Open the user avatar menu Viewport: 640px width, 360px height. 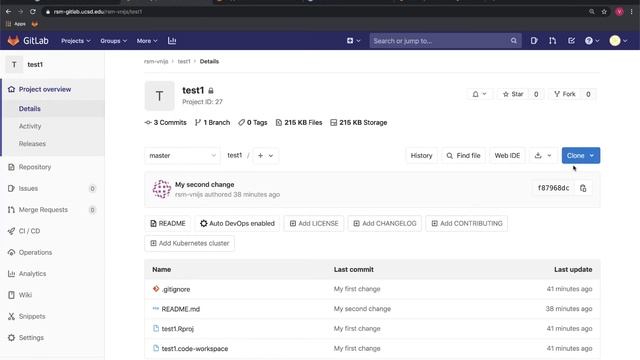618,41
